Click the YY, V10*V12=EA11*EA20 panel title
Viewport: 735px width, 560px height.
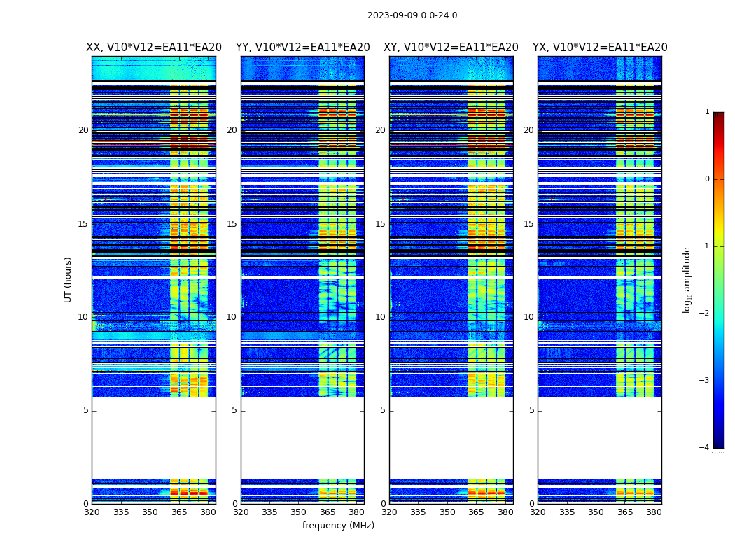pyautogui.click(x=303, y=48)
